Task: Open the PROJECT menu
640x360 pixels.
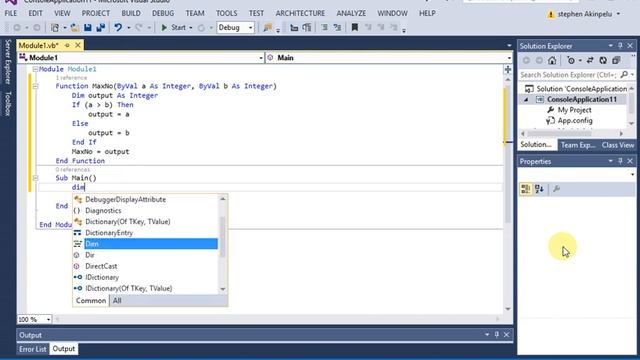Action: 96,13
